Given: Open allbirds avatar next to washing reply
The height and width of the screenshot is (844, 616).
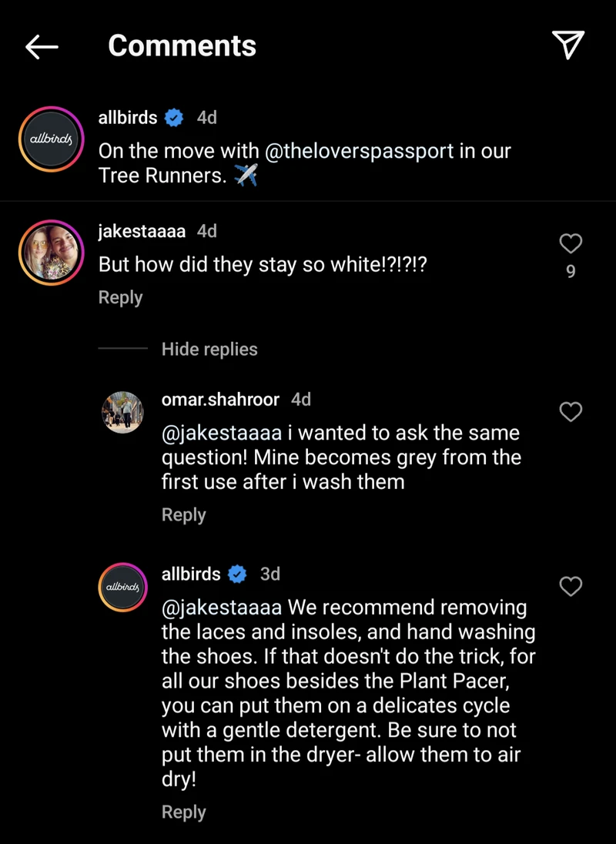Looking at the screenshot, I should tap(122, 588).
